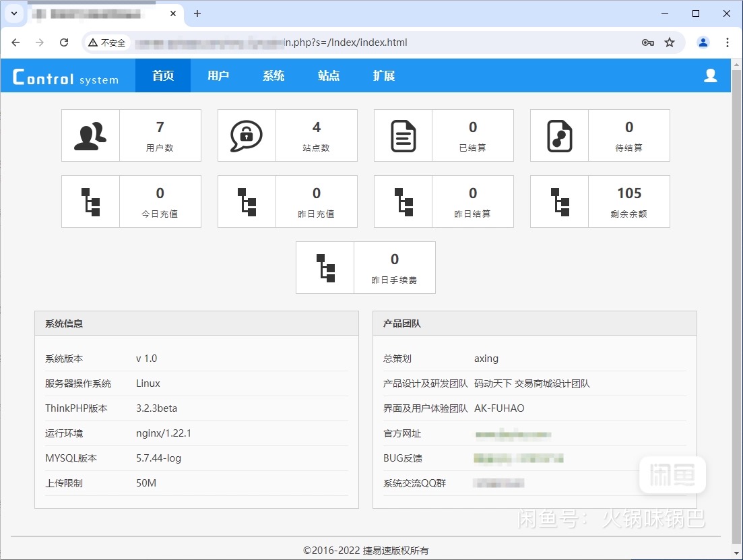Open the user profile icon in the navbar
Image resolution: width=743 pixels, height=560 pixels.
tap(710, 76)
